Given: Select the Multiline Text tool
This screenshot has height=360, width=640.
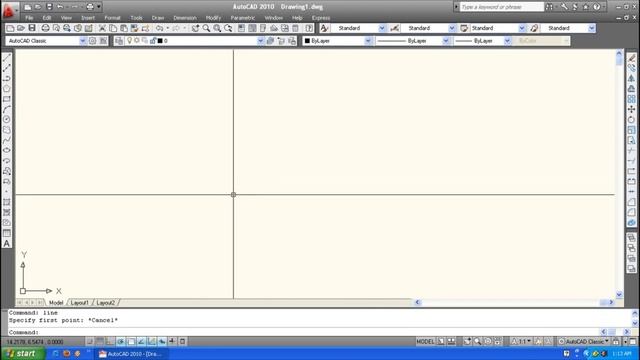Looking at the screenshot, I should (7, 244).
